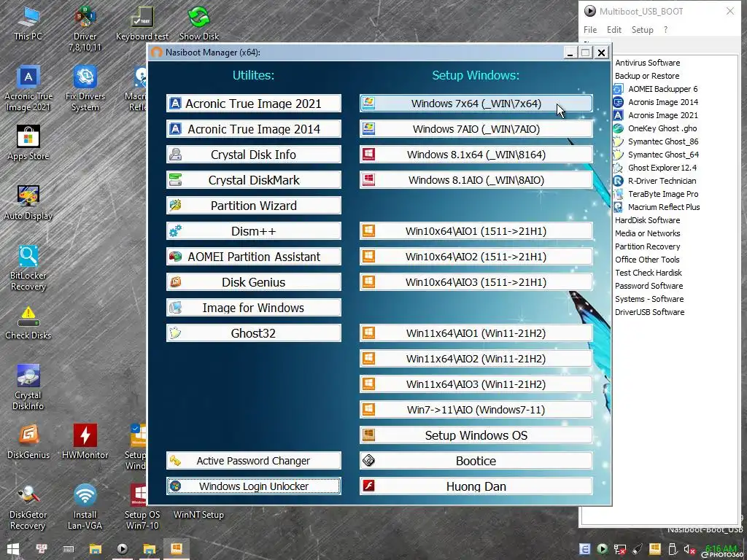Select R-Driver Technician entry

pyautogui.click(x=656, y=181)
